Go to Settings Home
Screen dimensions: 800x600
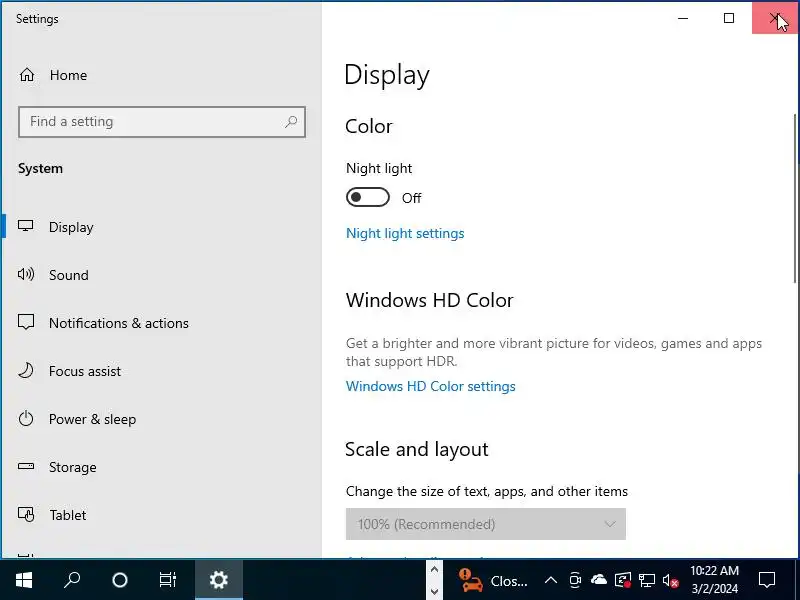point(53,75)
